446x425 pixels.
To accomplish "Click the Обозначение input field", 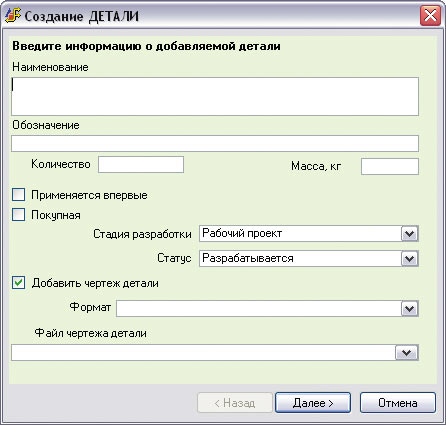I will pyautogui.click(x=215, y=144).
